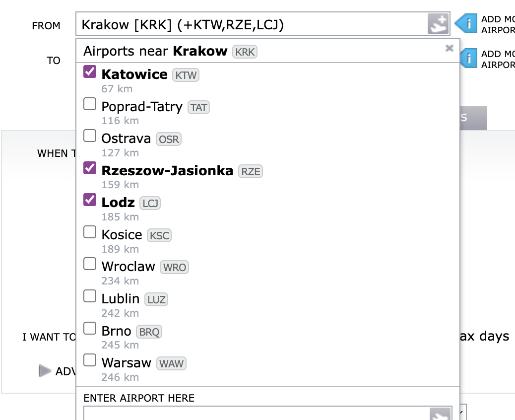Image resolution: width=515 pixels, height=420 pixels.
Task: Uncheck the Lodz LCJ checkbox
Action: [90, 200]
